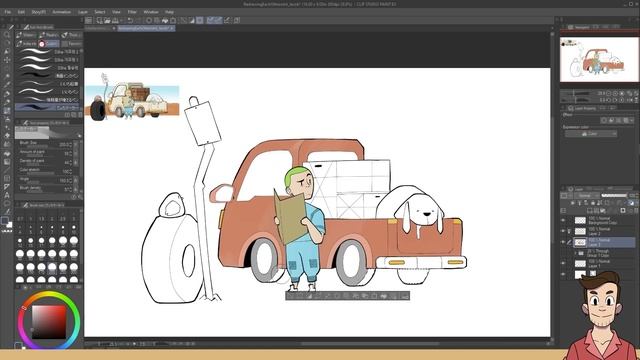Select the Frame border tool
Image resolution: width=640 pixels, height=360 pixels.
click(7, 178)
